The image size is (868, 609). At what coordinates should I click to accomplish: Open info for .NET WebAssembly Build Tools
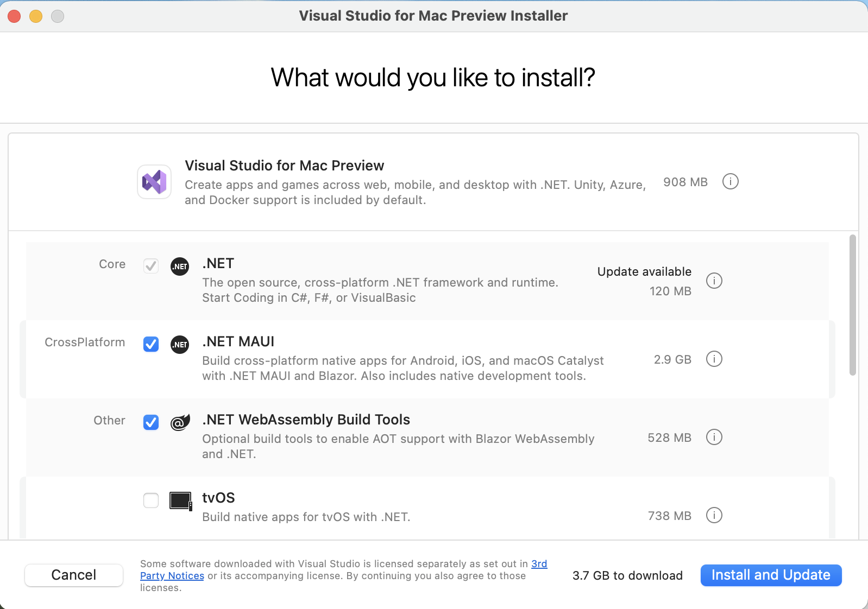tap(714, 437)
